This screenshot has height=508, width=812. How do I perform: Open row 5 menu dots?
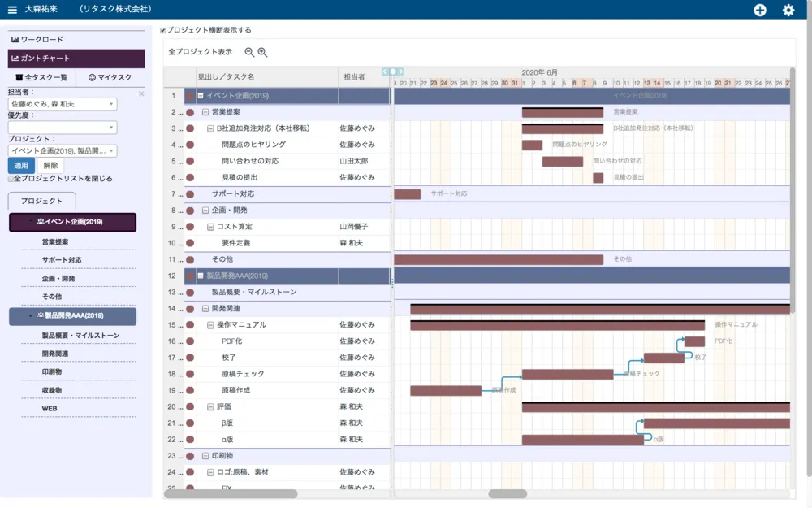[x=180, y=162]
